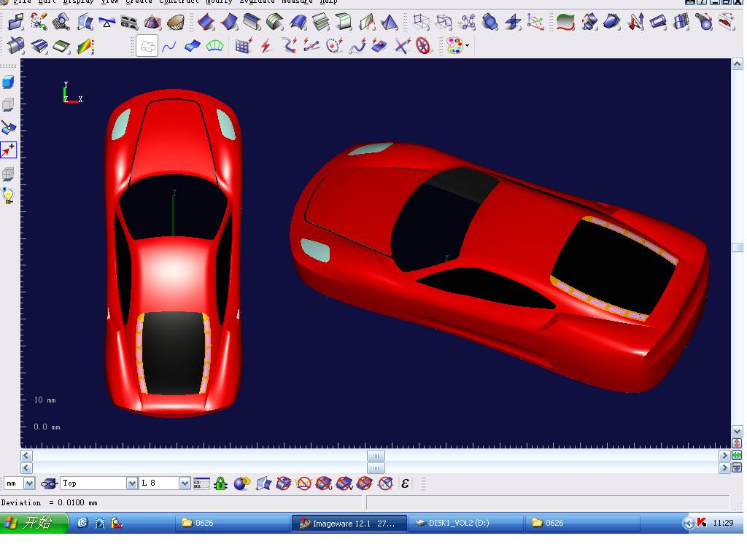Image resolution: width=747 pixels, height=560 pixels.
Task: Click the epsilon tolerance icon
Action: pyautogui.click(x=406, y=483)
